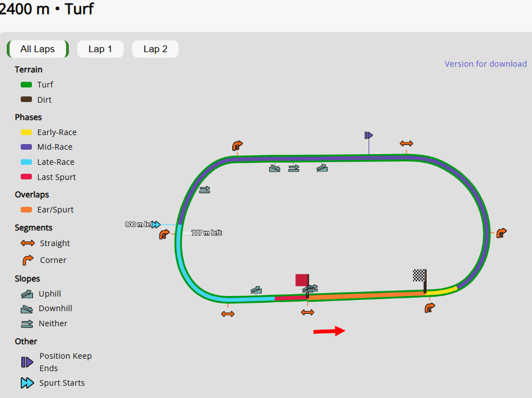
Task: Click the purple Position Keep flag on track
Action: (368, 136)
